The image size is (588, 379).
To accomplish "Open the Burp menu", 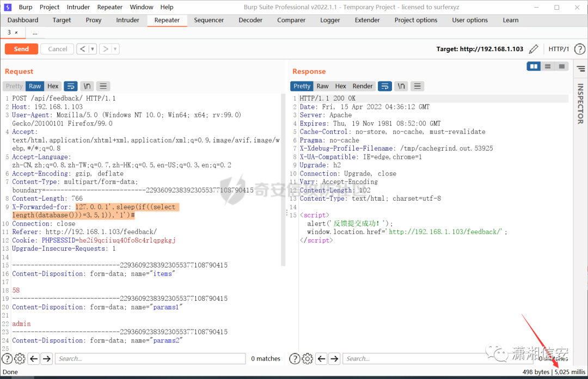I will [26, 7].
